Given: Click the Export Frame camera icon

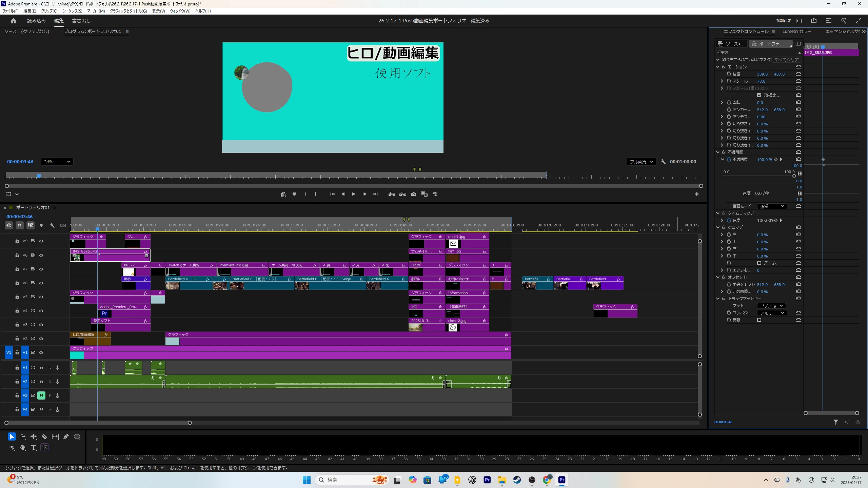Looking at the screenshot, I should click(x=413, y=194).
